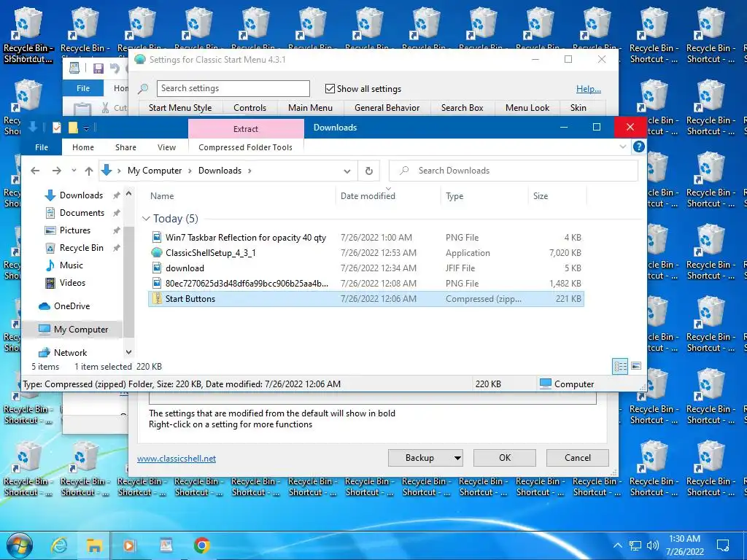747x560 pixels.
Task: Sort by Size column header
Action: click(541, 195)
